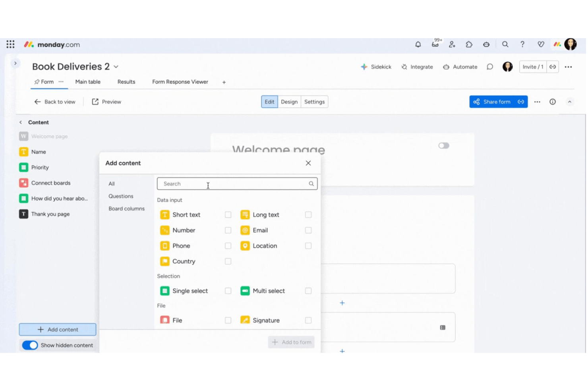Open the search magnifier in top bar

pyautogui.click(x=505, y=44)
